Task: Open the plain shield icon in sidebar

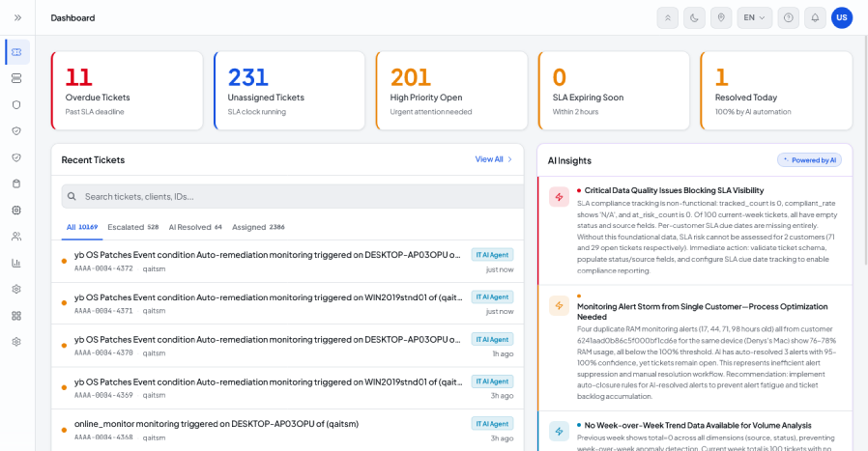Action: (x=16, y=104)
